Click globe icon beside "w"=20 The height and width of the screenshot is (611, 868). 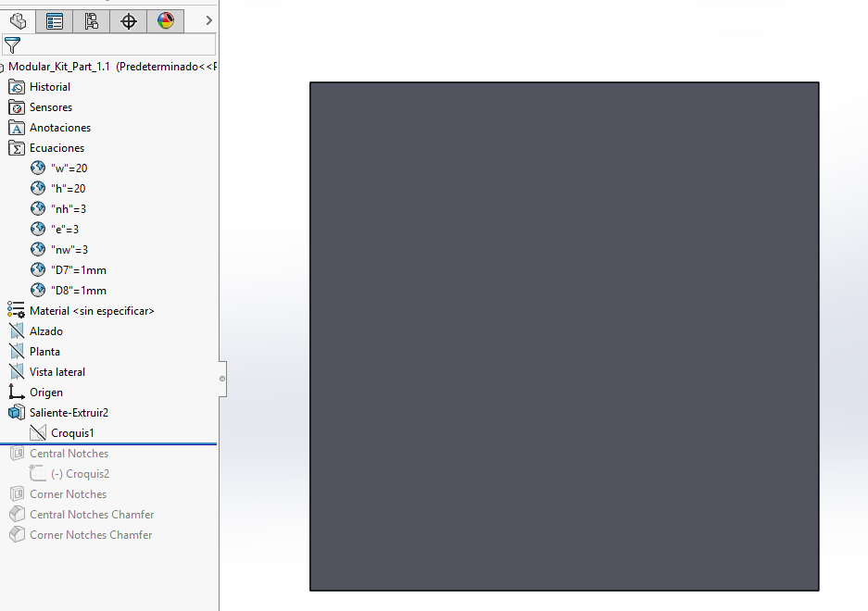[x=38, y=168]
